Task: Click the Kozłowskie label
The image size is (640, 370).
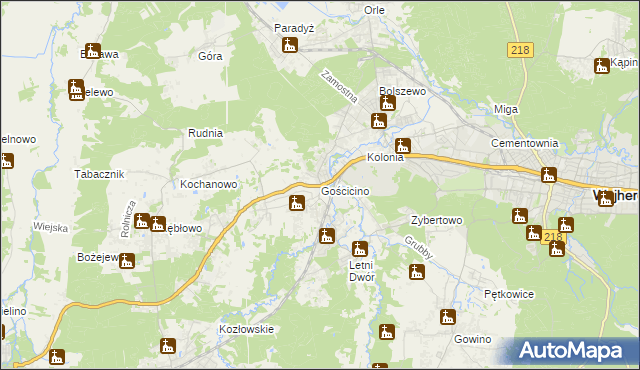Action: 247,329
